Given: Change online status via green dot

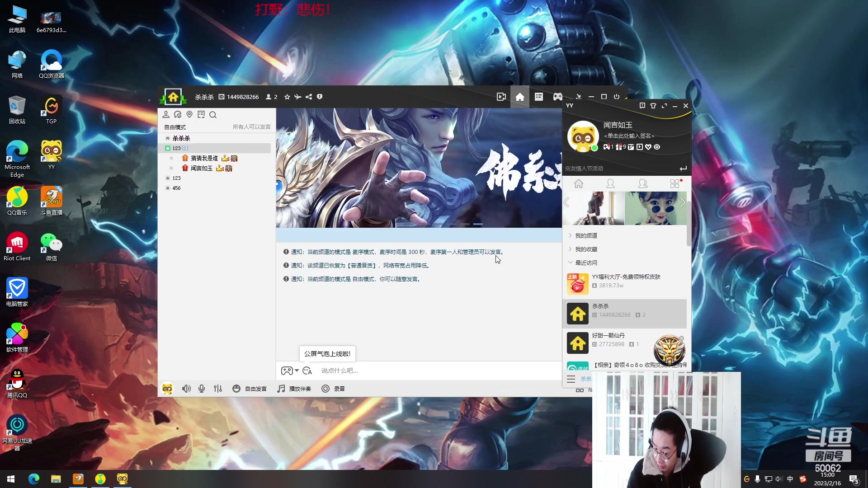Looking at the screenshot, I should click(595, 148).
